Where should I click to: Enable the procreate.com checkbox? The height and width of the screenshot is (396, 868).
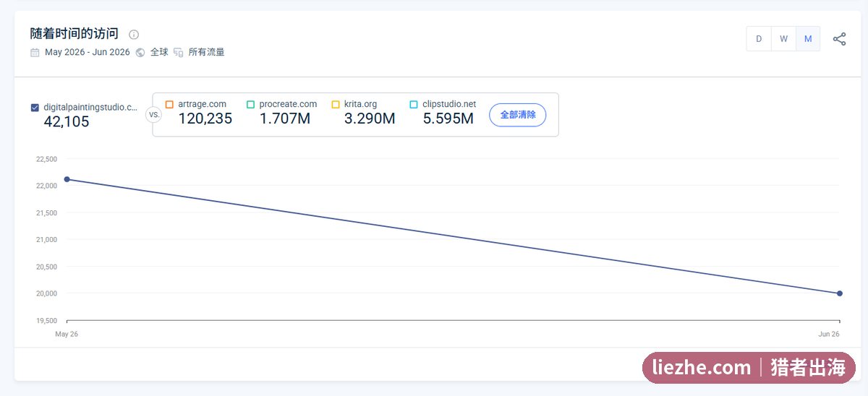pyautogui.click(x=250, y=104)
